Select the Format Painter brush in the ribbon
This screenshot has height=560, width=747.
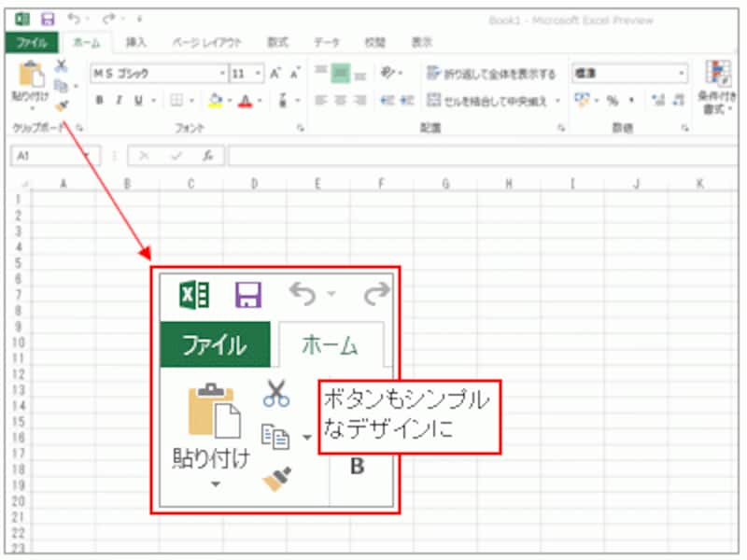[62, 105]
